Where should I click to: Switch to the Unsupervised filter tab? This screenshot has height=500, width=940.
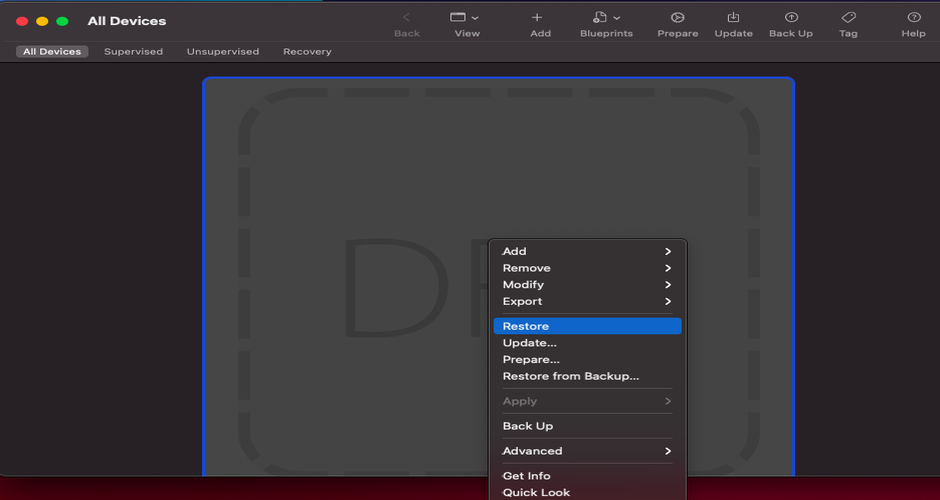pyautogui.click(x=222, y=52)
